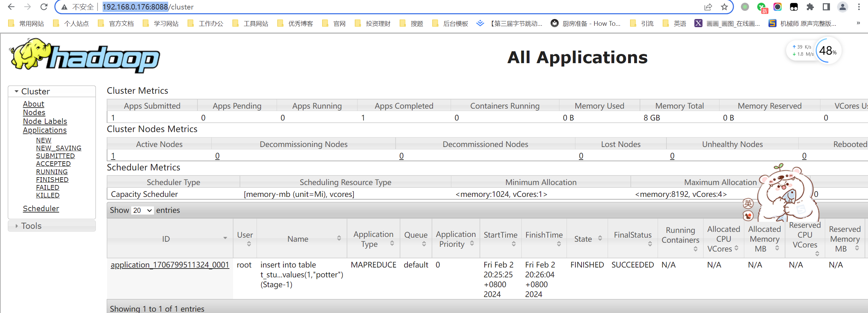Open the 厨房准备 - How To bookmark
This screenshot has width=868, height=313.
(586, 23)
